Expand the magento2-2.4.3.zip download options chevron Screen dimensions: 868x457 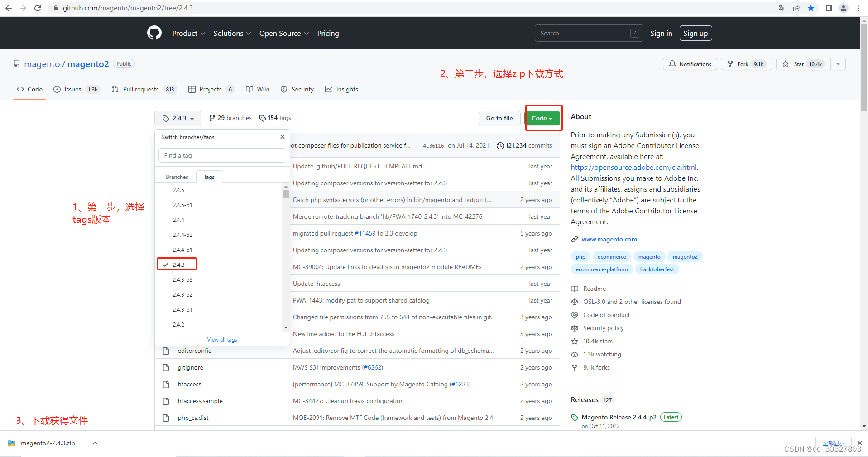pyautogui.click(x=95, y=443)
